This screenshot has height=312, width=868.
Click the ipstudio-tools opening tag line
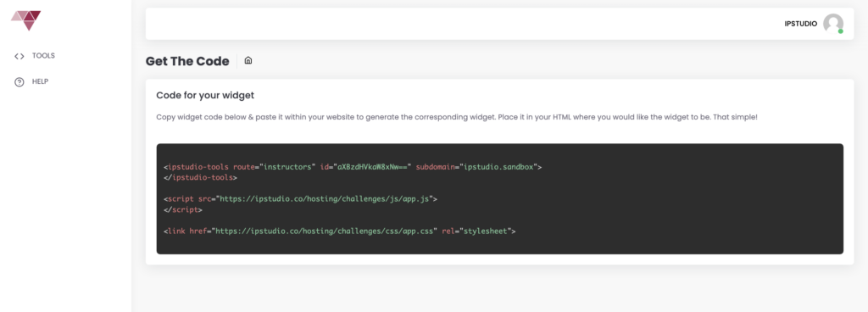[x=352, y=166]
